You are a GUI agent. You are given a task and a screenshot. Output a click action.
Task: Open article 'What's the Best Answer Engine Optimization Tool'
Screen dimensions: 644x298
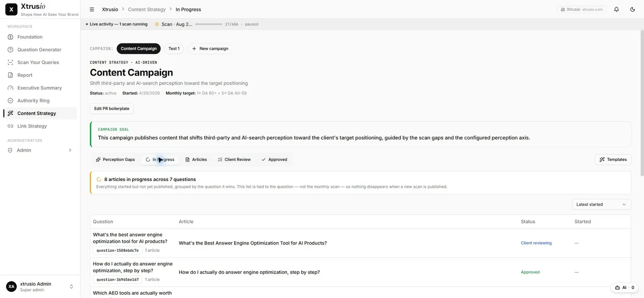pyautogui.click(x=253, y=243)
